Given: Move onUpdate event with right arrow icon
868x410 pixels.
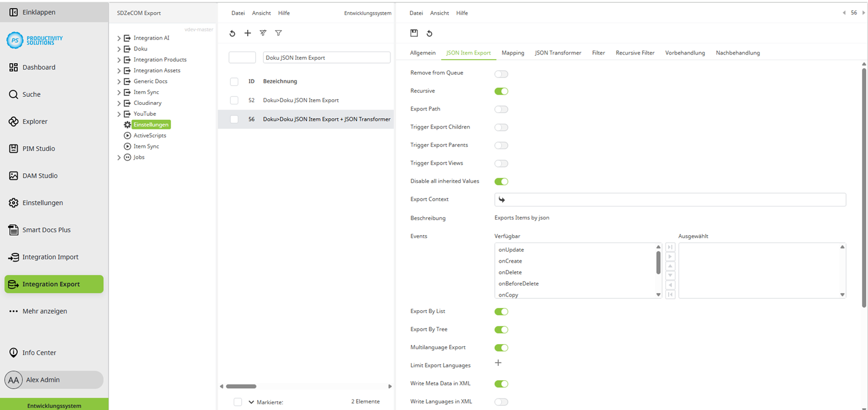Looking at the screenshot, I should 670,256.
